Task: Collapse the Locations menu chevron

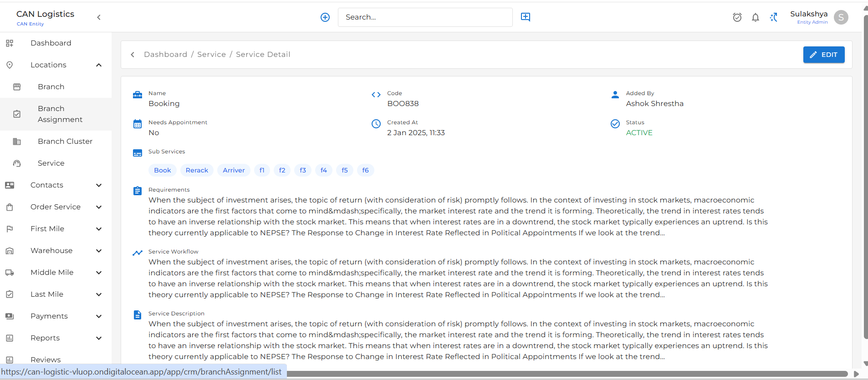Action: [99, 65]
